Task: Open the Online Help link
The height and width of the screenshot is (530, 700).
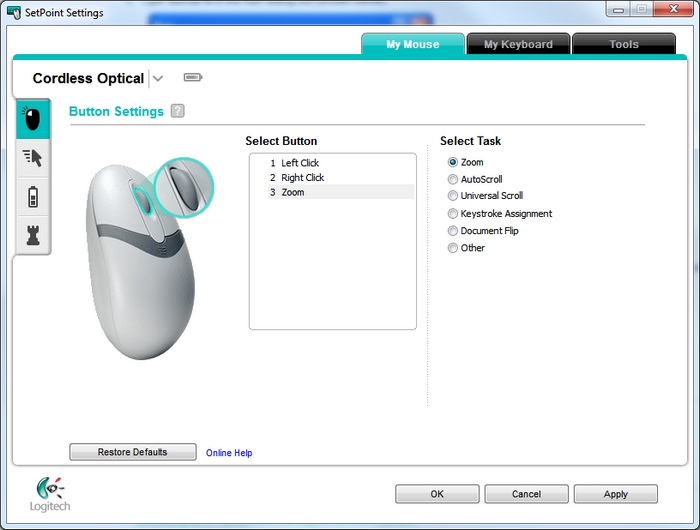Action: coord(229,453)
